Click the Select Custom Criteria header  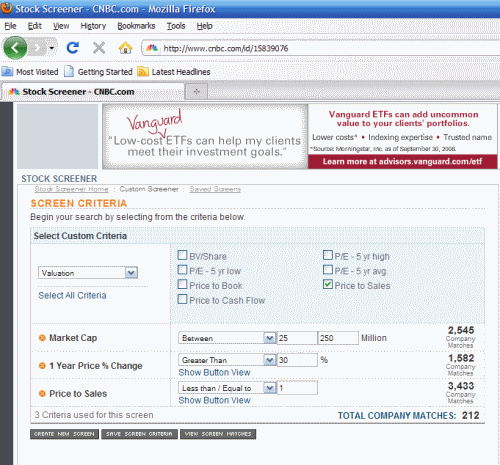pyautogui.click(x=80, y=236)
